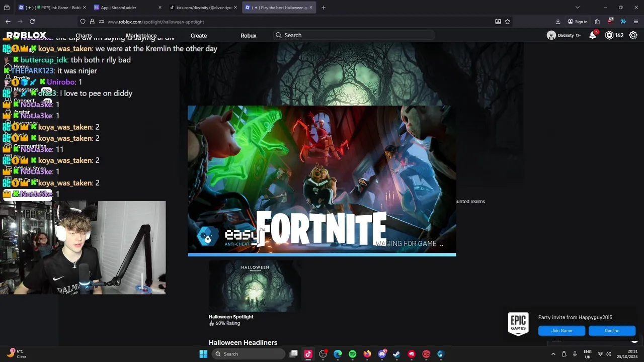The height and width of the screenshot is (362, 644).
Task: Switch to the kick.com divzinity tab
Action: 203,8
